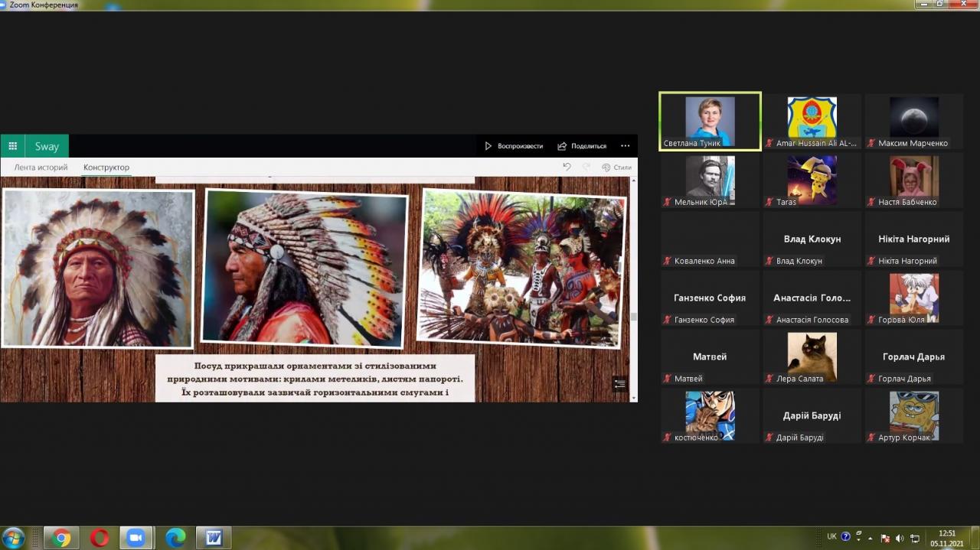Switch to the Лента историй tab

tap(41, 168)
